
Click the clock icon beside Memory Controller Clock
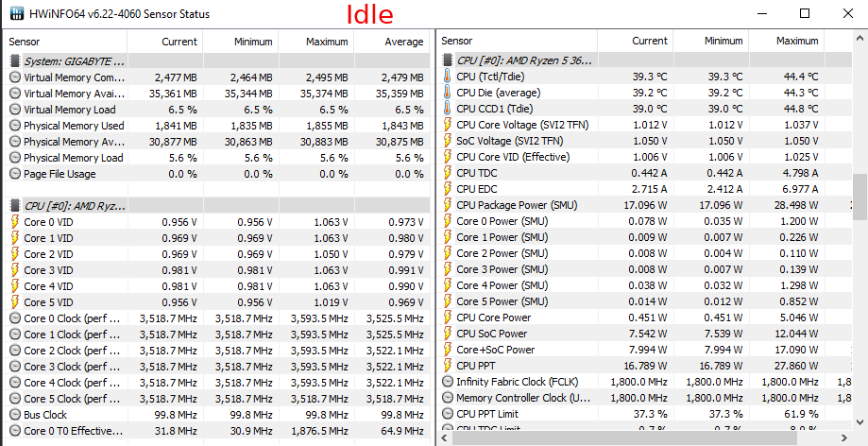point(448,398)
